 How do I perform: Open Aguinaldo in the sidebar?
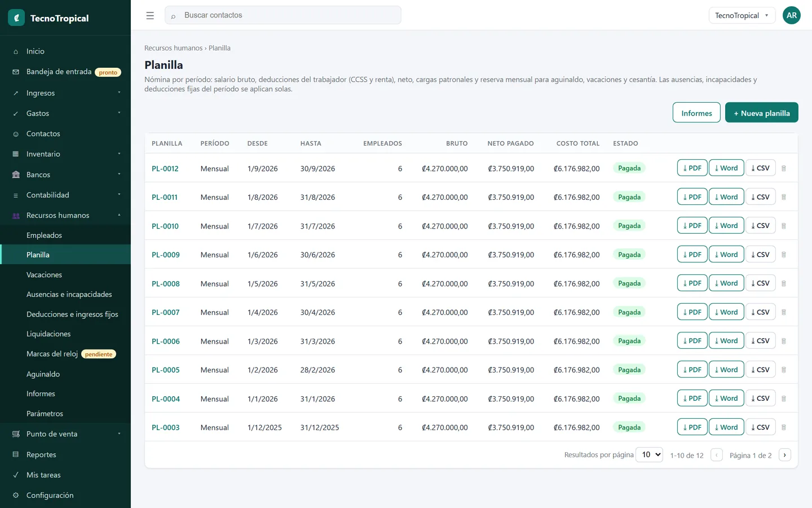pyautogui.click(x=65, y=374)
